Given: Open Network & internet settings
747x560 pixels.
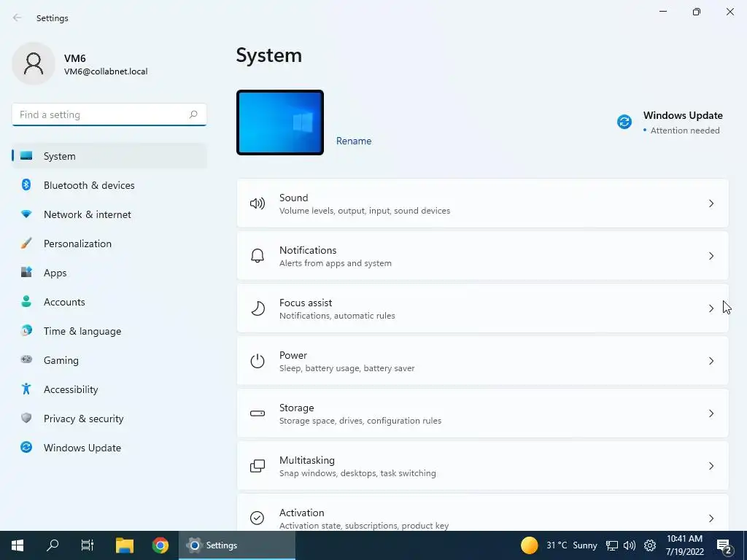Looking at the screenshot, I should [109, 214].
